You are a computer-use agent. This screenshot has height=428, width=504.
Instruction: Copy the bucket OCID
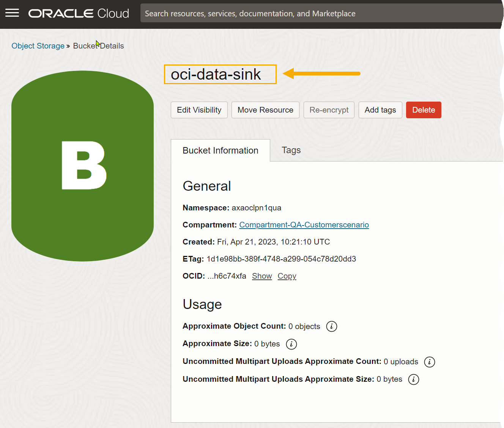coord(287,276)
